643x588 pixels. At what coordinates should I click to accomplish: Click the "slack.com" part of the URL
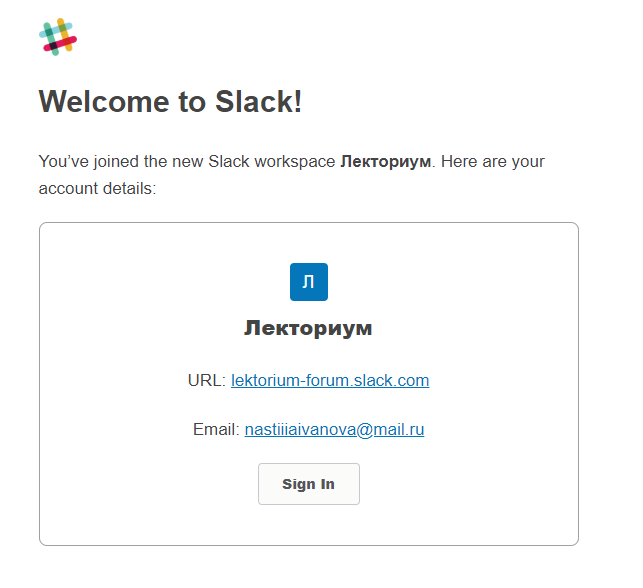[392, 381]
